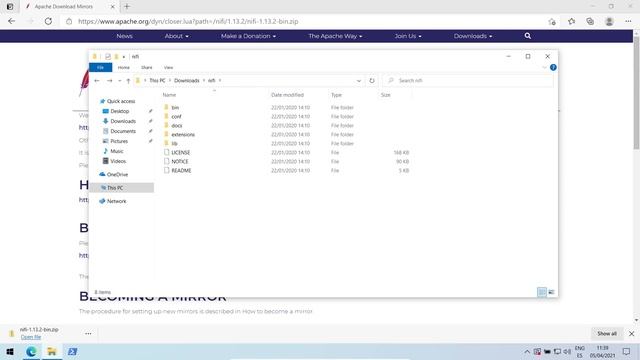Open the View ribbon tab
Viewport: 640px width, 360px height.
169,67
